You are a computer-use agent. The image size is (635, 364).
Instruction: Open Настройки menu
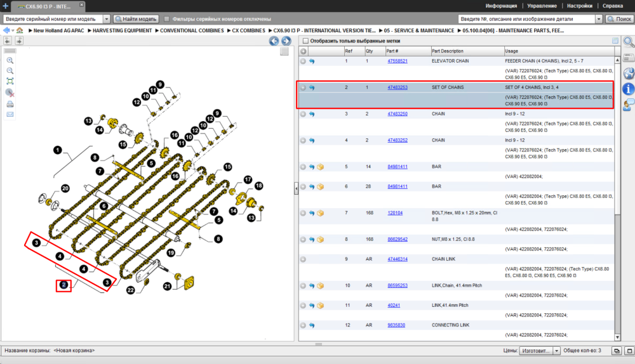tap(580, 6)
